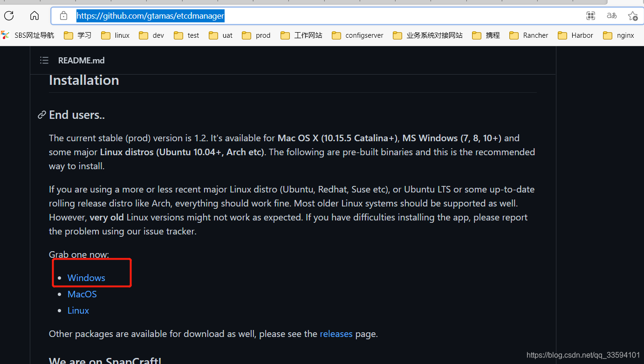Open the MacOS download link
This screenshot has height=364, width=644.
(82, 294)
